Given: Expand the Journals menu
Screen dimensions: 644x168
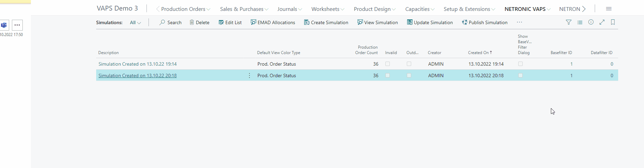Looking at the screenshot, I should pos(290,9).
